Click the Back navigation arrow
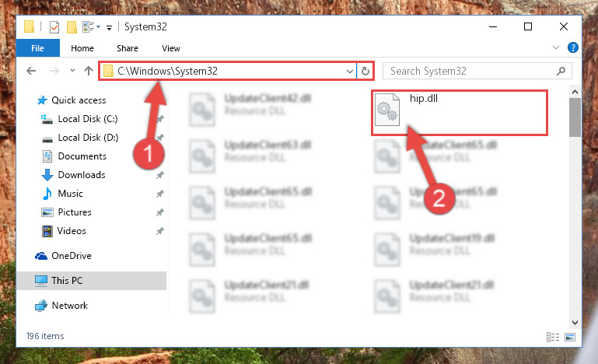 [x=31, y=71]
